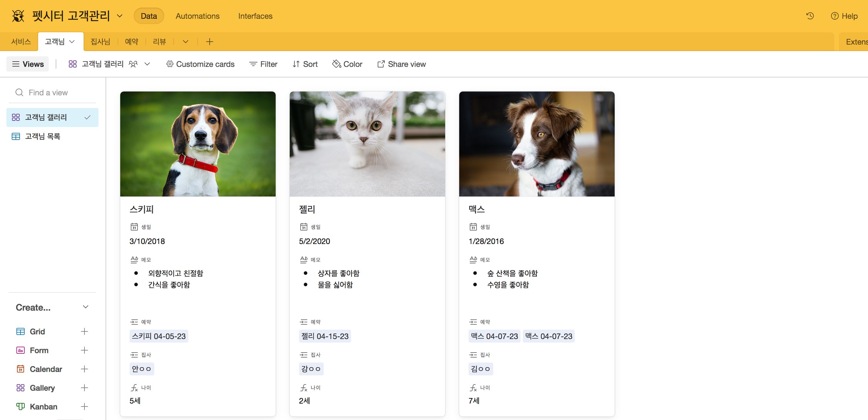Screen dimensions: 868x420
Task: Switch to the 서비스 table tab
Action: pyautogui.click(x=21, y=41)
